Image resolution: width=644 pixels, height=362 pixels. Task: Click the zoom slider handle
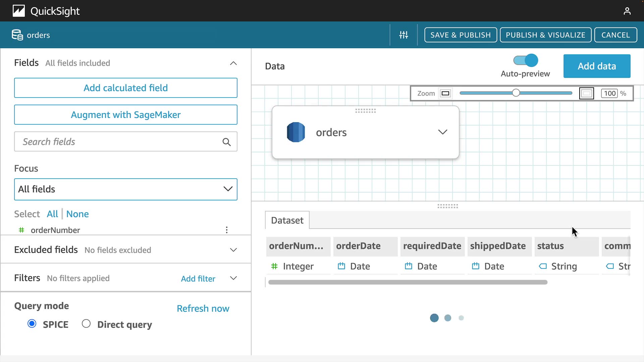[x=516, y=93]
